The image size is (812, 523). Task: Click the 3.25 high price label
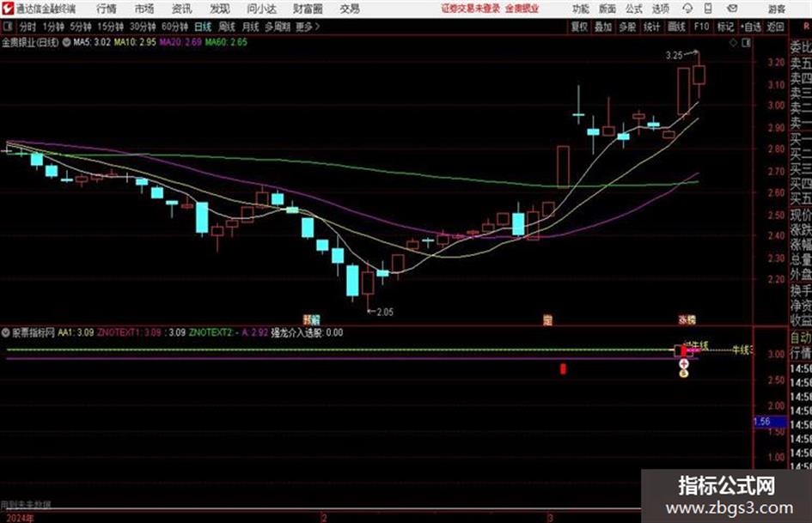[674, 56]
